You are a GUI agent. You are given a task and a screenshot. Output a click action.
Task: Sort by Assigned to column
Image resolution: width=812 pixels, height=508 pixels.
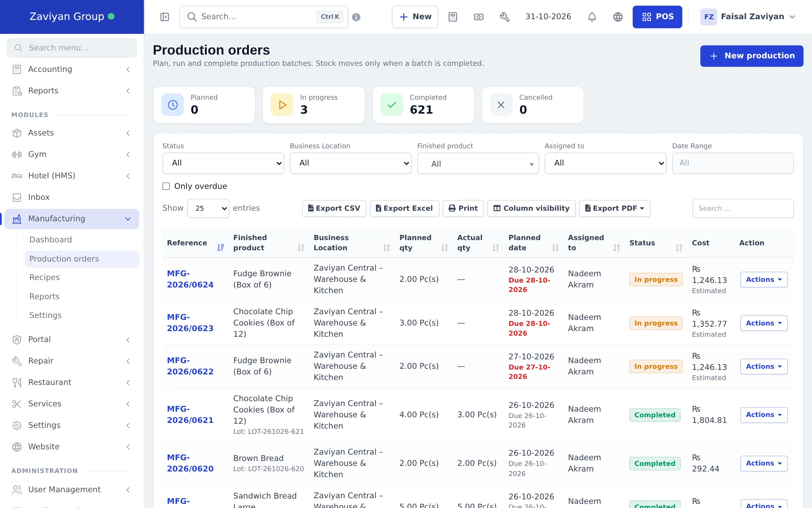click(x=617, y=247)
